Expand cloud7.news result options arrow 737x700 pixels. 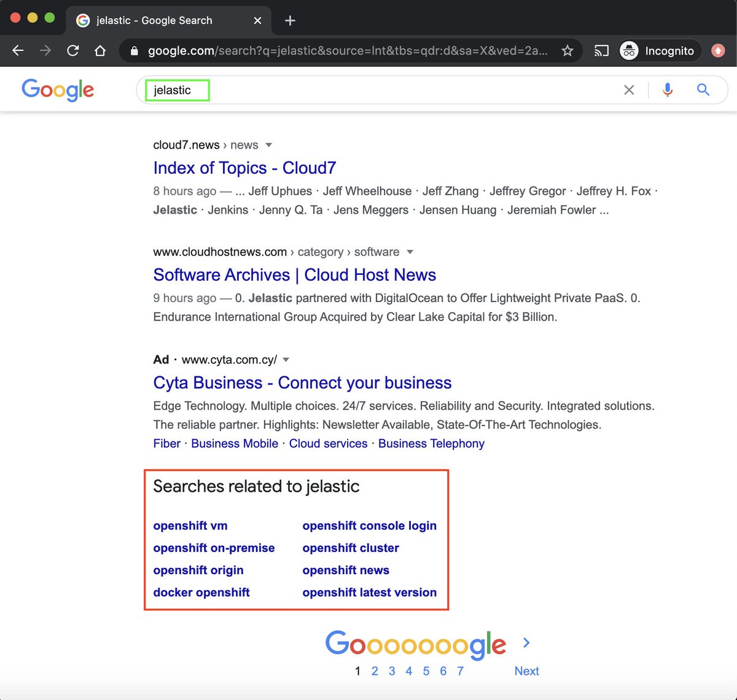268,146
